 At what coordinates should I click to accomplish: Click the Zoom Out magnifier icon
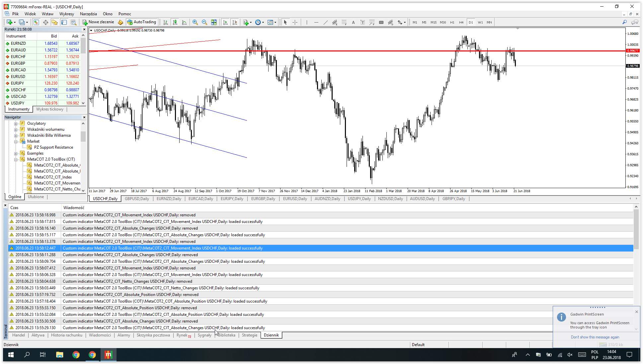coord(204,22)
